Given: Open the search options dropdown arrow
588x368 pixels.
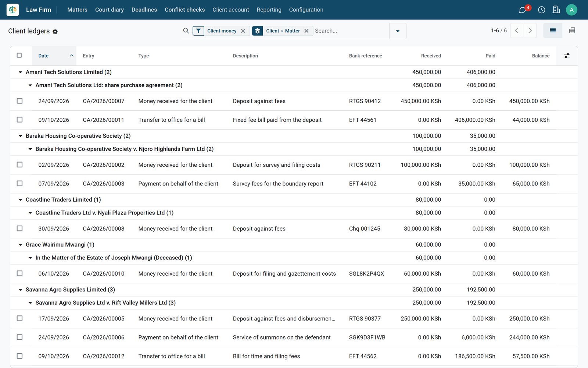Looking at the screenshot, I should point(398,31).
